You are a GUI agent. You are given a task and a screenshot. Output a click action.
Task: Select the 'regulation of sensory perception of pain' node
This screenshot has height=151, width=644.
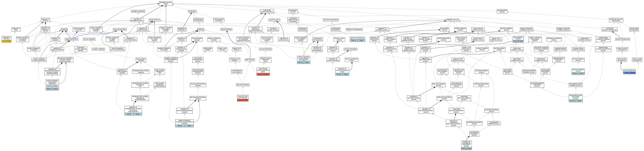pos(342,70)
